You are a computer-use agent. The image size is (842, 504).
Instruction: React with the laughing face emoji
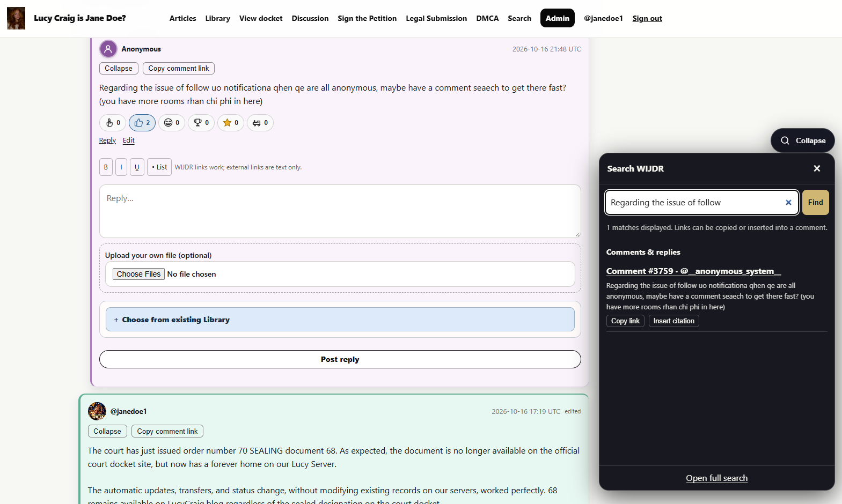click(x=172, y=123)
